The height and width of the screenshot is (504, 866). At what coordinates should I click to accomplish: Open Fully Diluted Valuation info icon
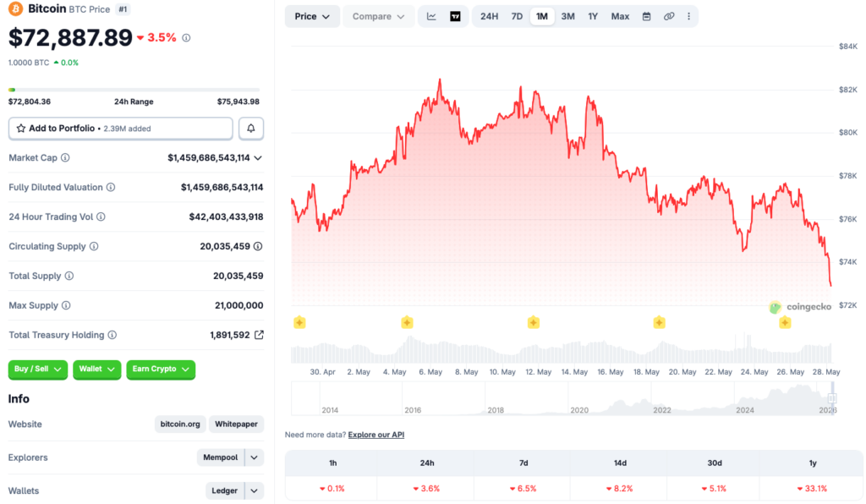111,187
